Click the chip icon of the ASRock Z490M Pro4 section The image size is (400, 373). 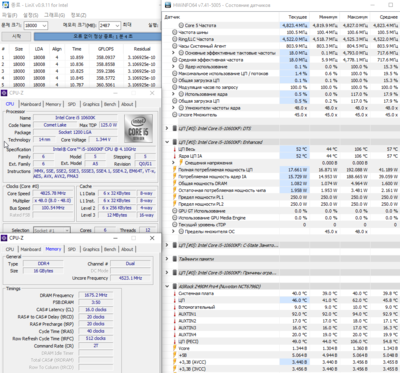pyautogui.click(x=175, y=286)
